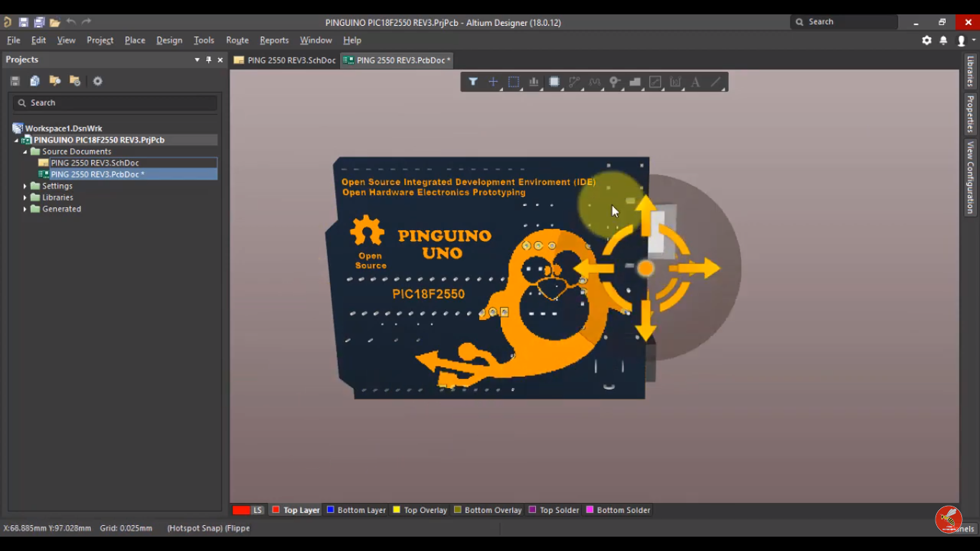Open Altium preferences gear icon

coord(927,40)
